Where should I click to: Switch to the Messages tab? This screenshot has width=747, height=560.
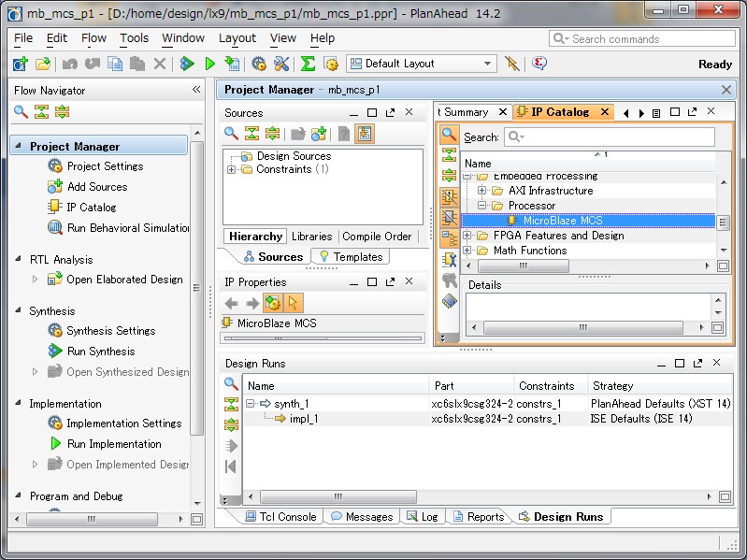click(x=362, y=517)
